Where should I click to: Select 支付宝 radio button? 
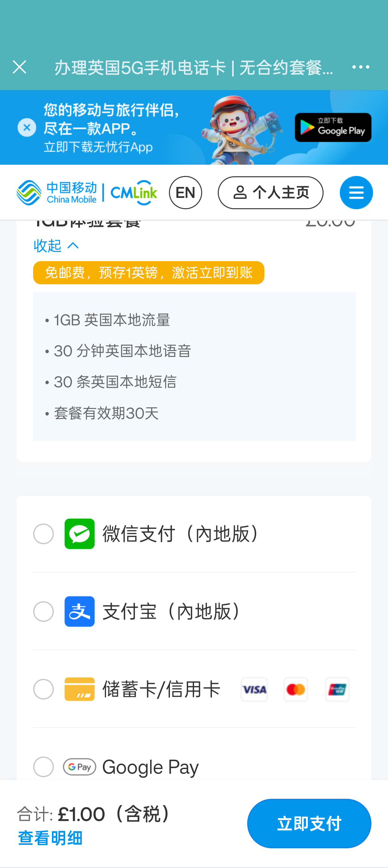[43, 611]
